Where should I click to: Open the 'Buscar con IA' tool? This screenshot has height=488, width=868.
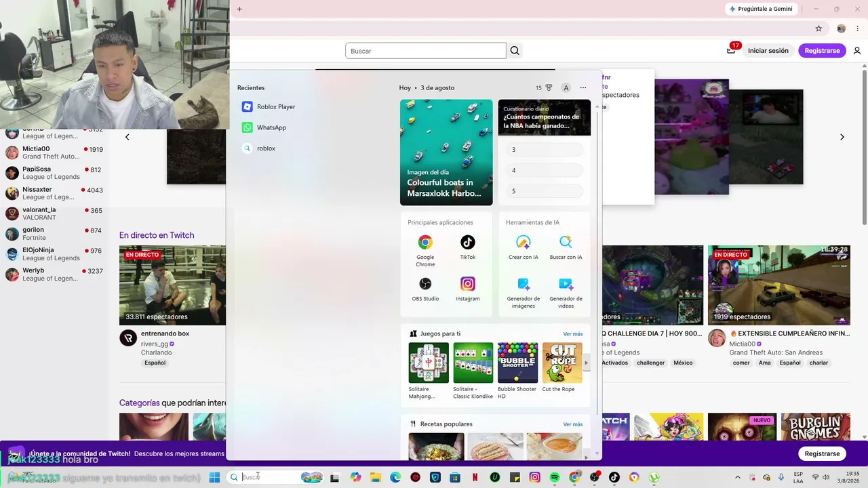(x=566, y=247)
